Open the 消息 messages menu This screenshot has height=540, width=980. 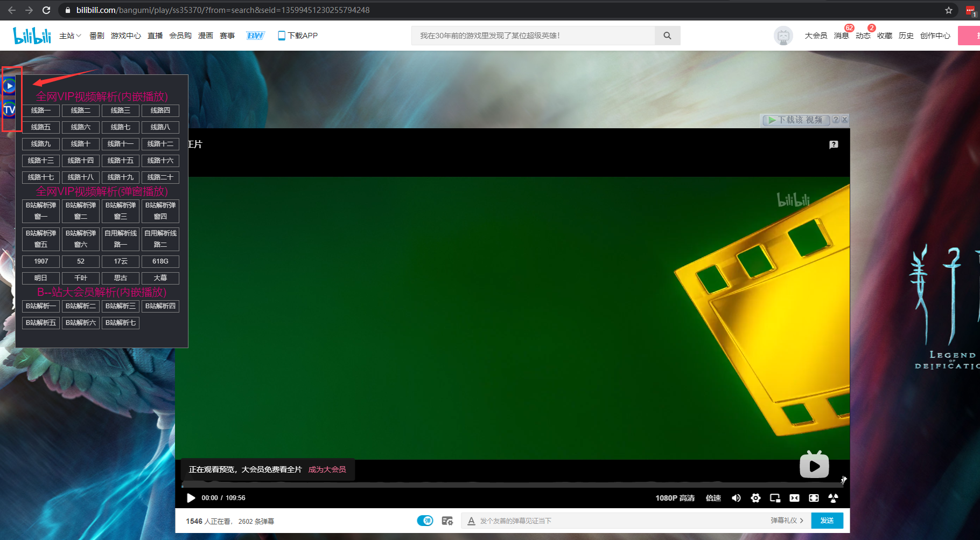841,35
